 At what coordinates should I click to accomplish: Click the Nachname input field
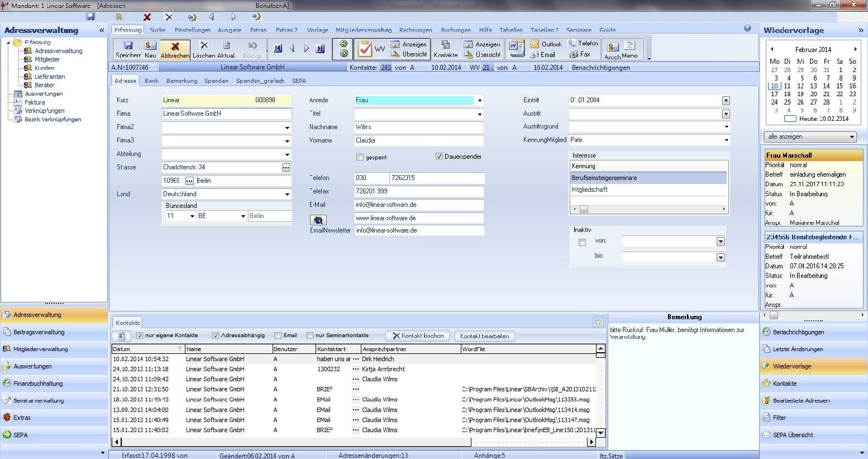pos(418,127)
